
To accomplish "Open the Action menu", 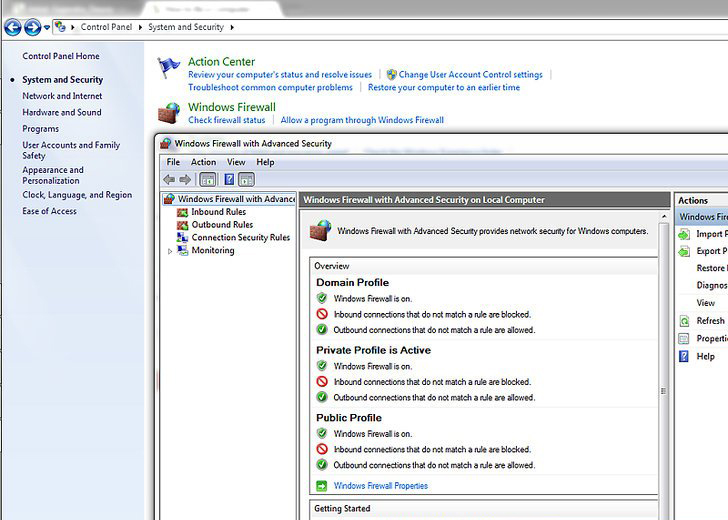I will [x=203, y=162].
